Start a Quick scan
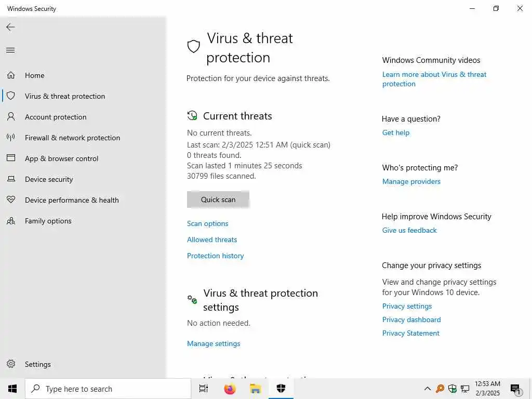This screenshot has height=399, width=532. (218, 199)
